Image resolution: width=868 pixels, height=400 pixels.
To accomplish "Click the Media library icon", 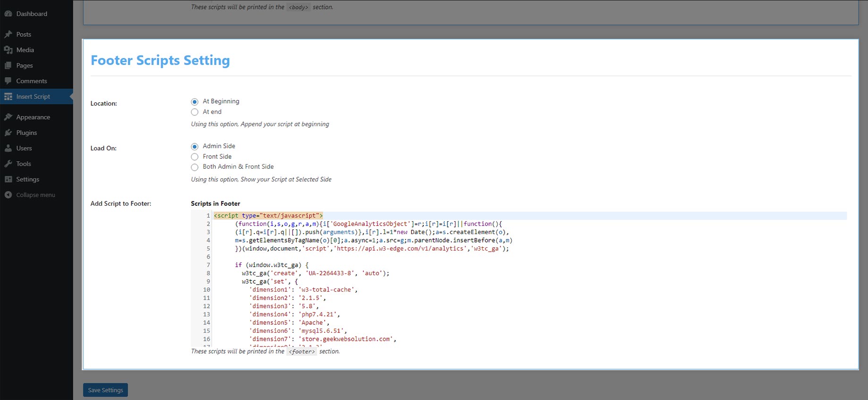I will [8, 50].
